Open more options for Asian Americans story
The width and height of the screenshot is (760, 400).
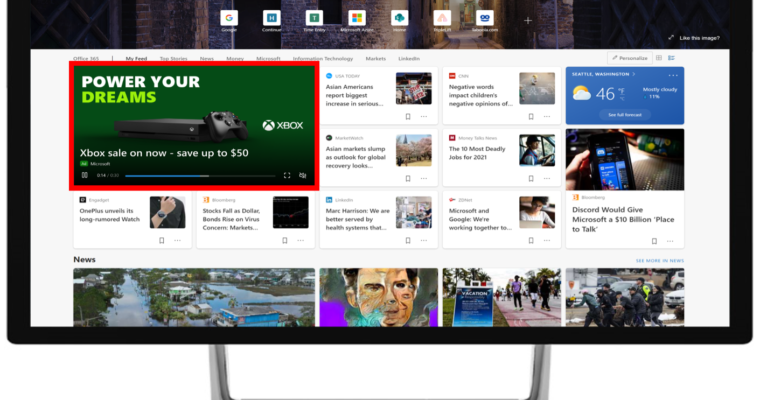(424, 116)
